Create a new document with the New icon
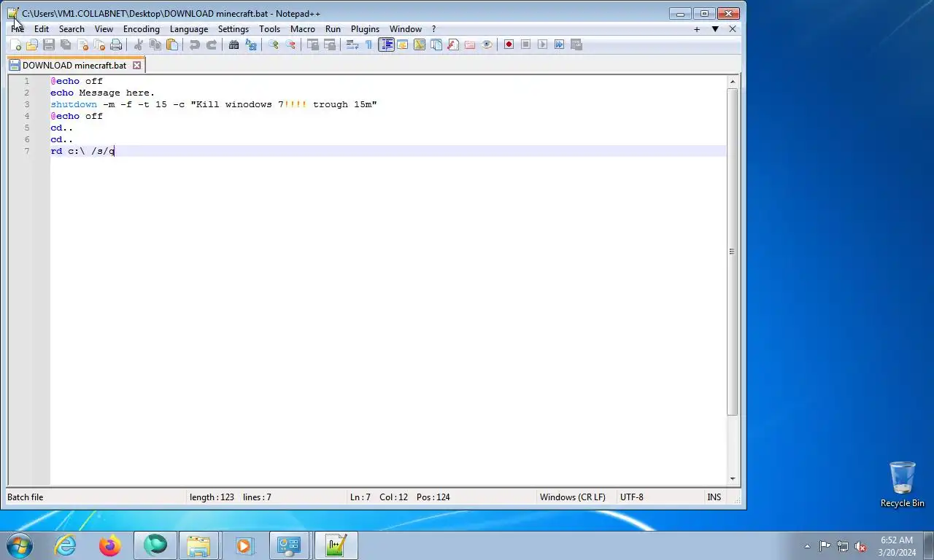This screenshot has height=560, width=934. click(x=15, y=44)
